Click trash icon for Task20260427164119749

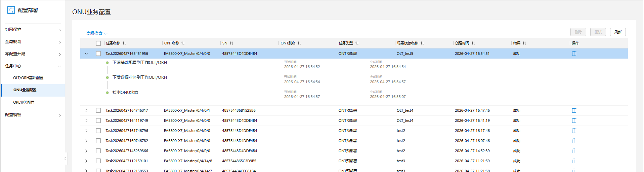click(574, 121)
